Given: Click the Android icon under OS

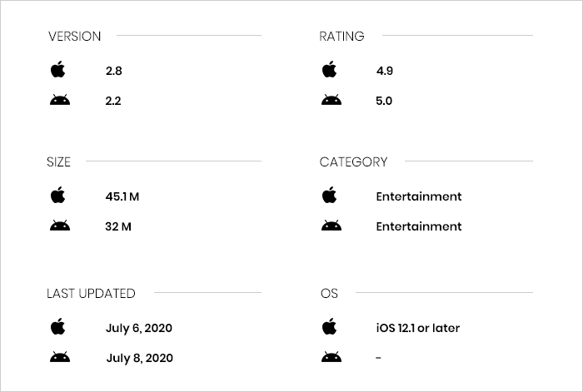Looking at the screenshot, I should click(x=331, y=357).
